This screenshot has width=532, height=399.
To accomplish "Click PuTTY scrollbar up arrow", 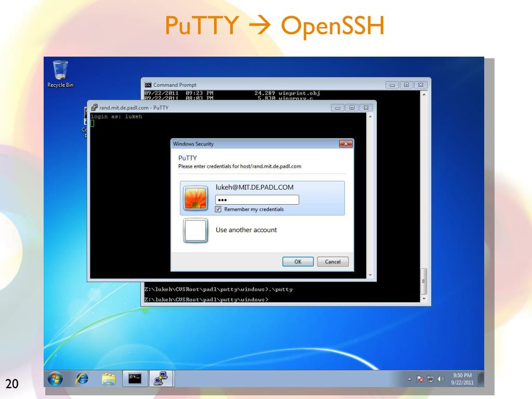I will coord(370,117).
